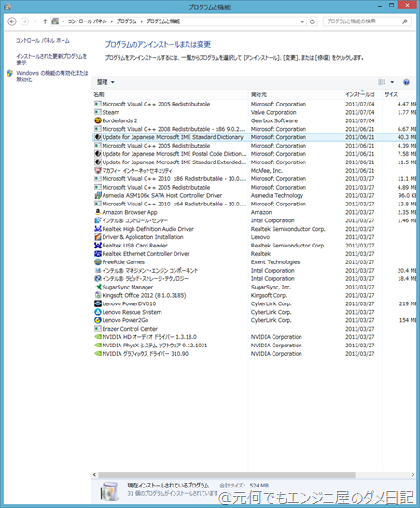This screenshot has height=508, width=420.
Task: Click the Lenovo Rescue System icon
Action: 98,312
